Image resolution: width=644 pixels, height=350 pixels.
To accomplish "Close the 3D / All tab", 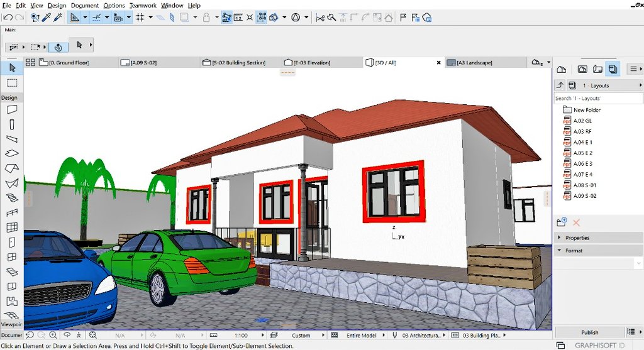I will [438, 63].
